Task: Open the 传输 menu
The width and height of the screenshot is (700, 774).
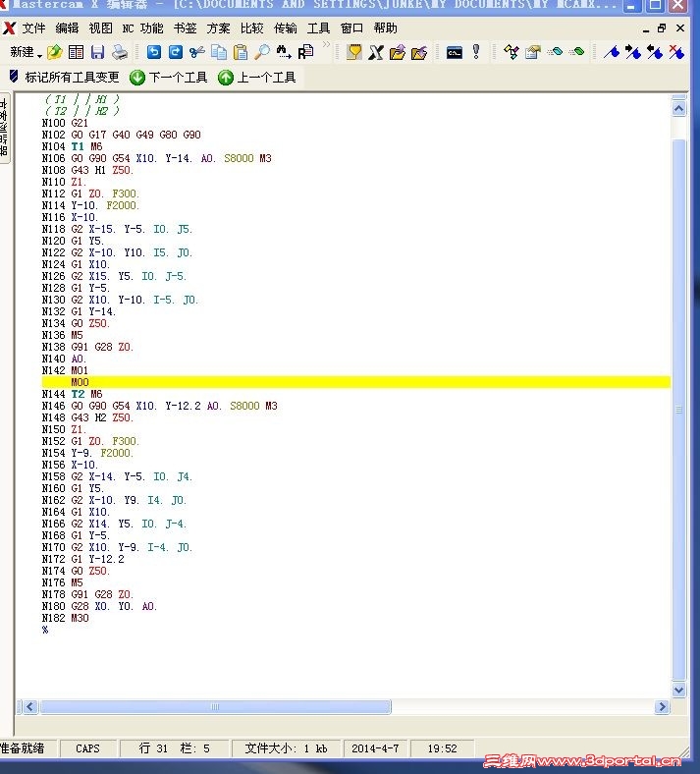Action: (286, 28)
